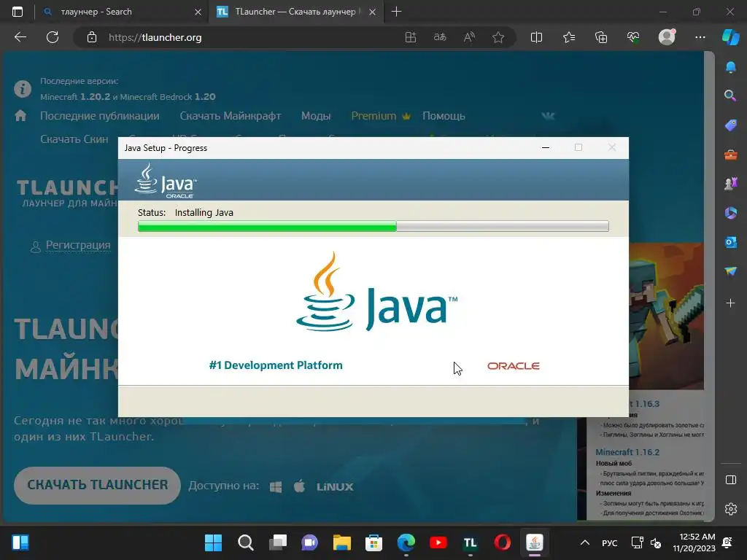Click the page info circle icon
Viewport: 747px width, 560px height.
pos(23,88)
